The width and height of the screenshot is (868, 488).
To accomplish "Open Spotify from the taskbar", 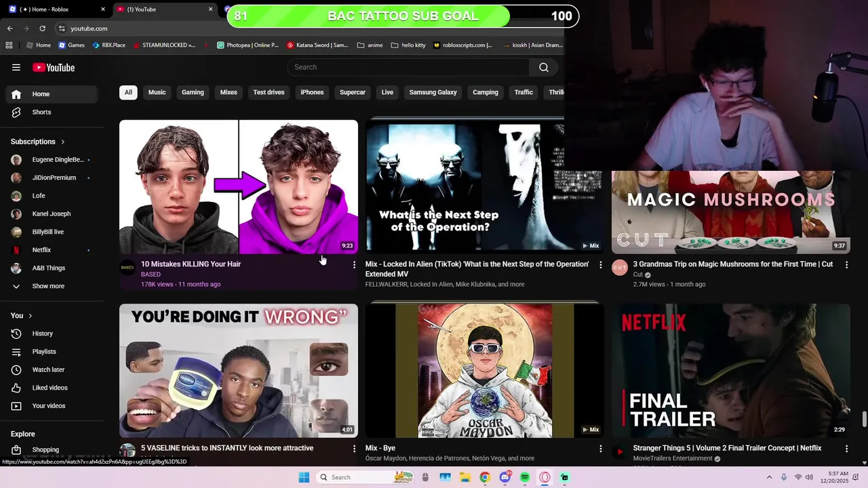I will 525,477.
